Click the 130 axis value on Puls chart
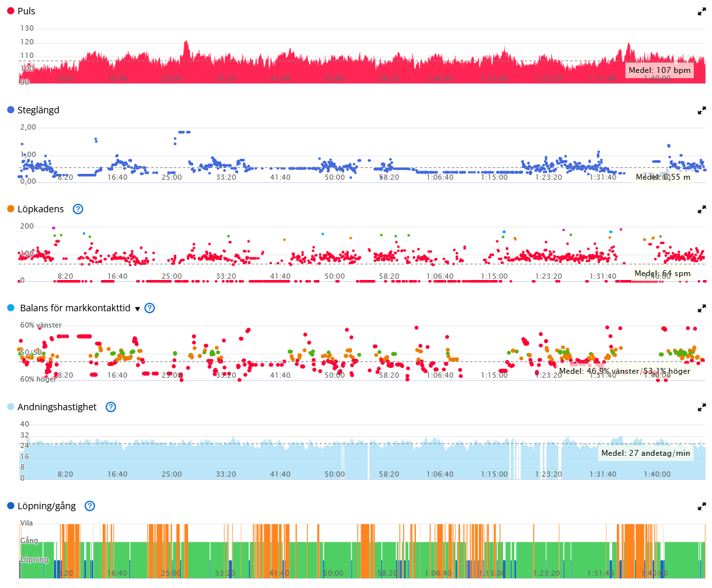 pos(27,28)
